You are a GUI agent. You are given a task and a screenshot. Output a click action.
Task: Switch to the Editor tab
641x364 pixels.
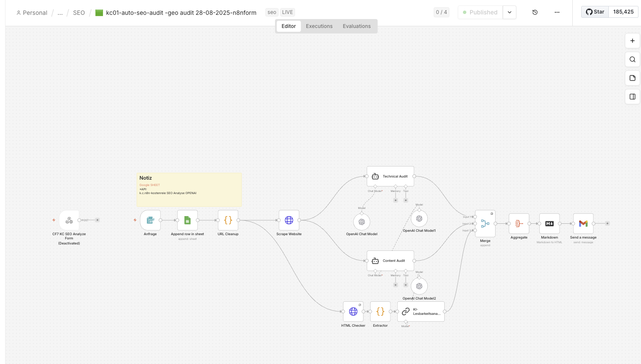pos(289,26)
